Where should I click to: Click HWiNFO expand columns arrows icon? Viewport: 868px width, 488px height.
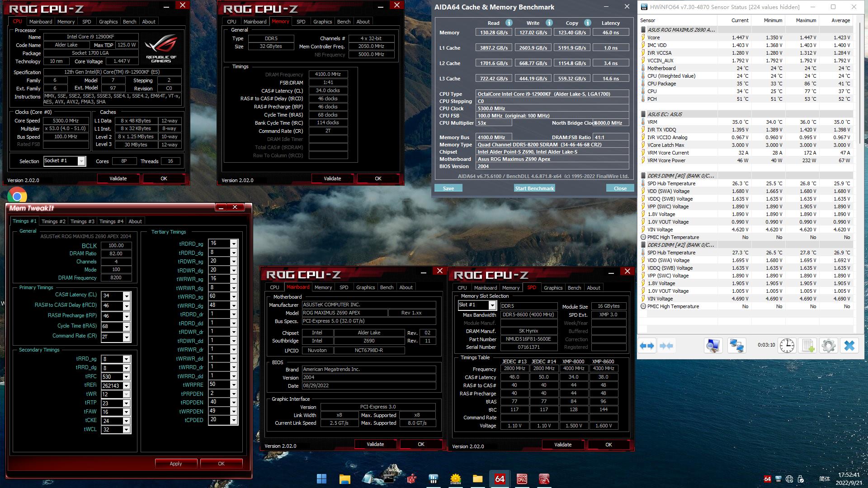(647, 346)
